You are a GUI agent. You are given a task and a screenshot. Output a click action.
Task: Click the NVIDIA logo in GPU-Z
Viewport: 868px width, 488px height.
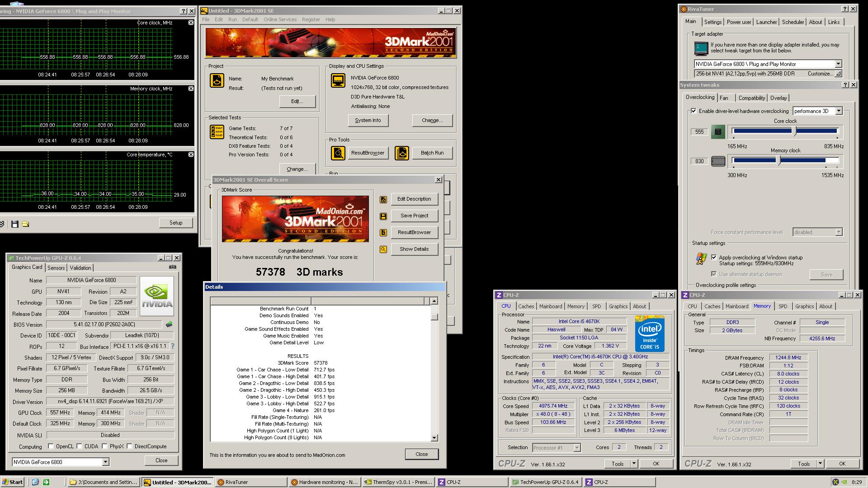pyautogui.click(x=157, y=296)
